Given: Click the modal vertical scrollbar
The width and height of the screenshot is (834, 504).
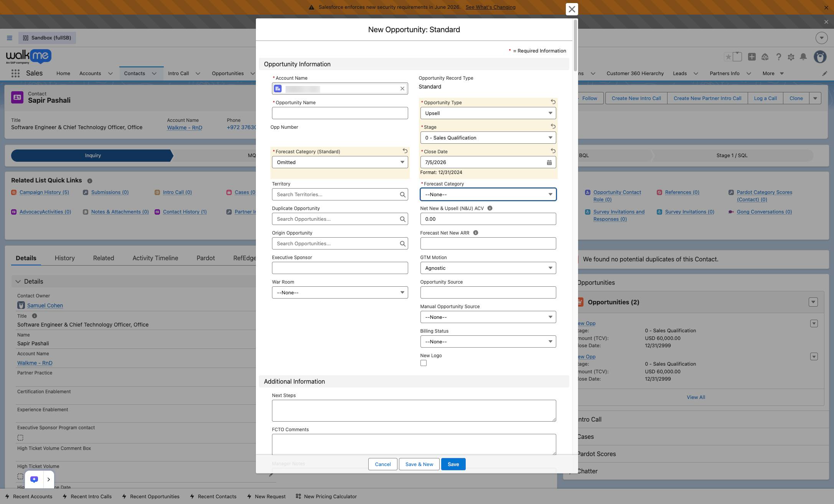Looking at the screenshot, I should pos(575,45).
